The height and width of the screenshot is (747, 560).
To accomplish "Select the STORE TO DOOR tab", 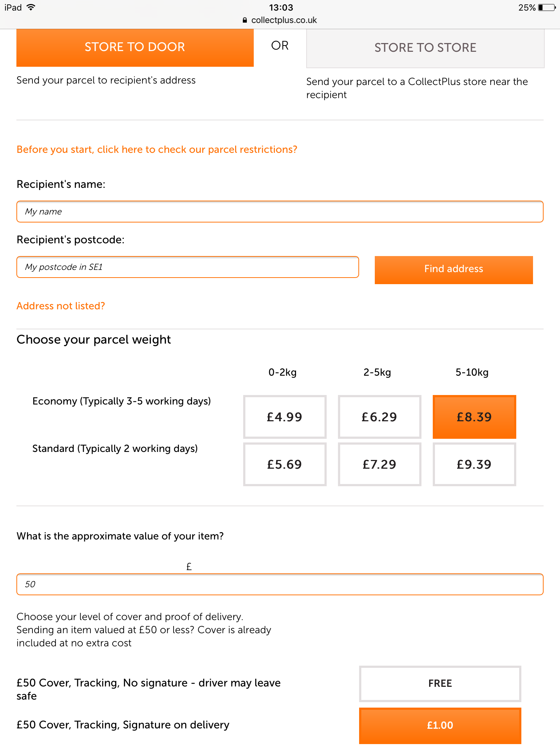I will pyautogui.click(x=135, y=47).
